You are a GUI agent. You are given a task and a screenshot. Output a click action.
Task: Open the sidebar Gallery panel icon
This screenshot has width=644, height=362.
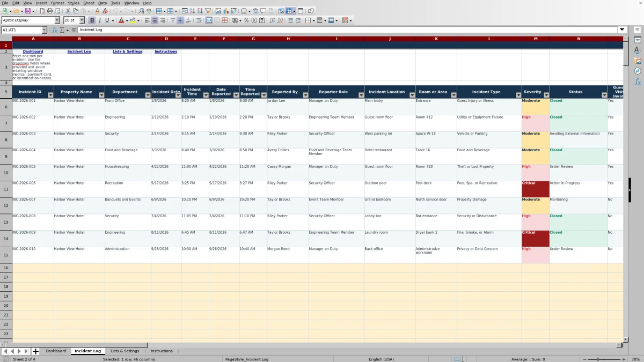[638, 61]
